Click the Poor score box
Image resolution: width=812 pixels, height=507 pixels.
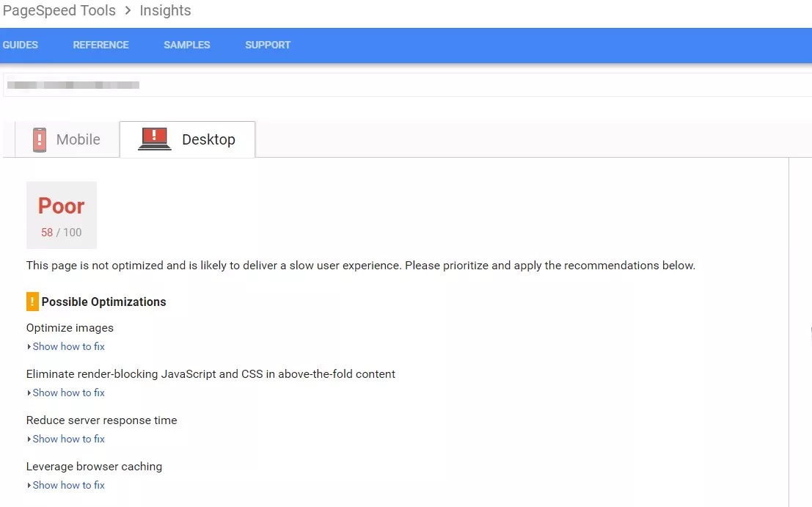coord(62,215)
